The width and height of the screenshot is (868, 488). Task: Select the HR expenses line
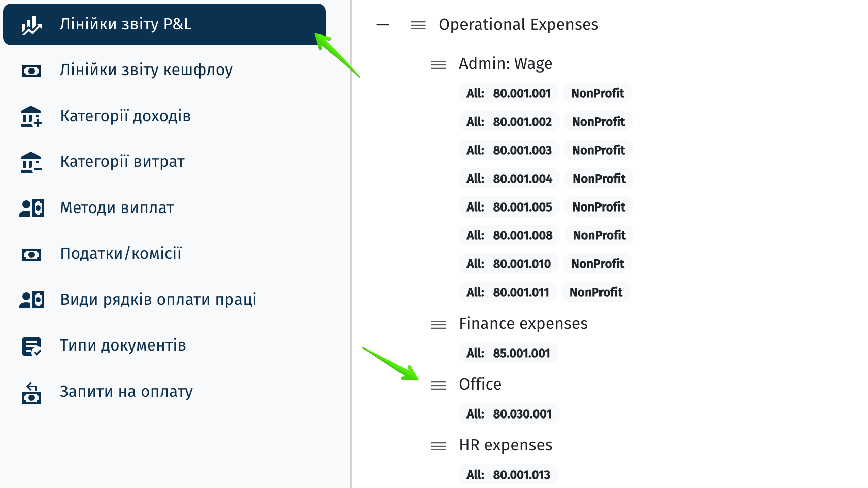[x=506, y=445]
